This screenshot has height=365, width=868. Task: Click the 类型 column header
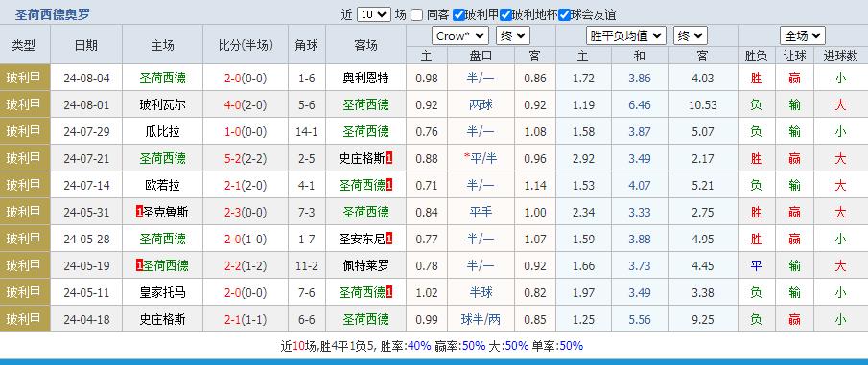[x=24, y=45]
